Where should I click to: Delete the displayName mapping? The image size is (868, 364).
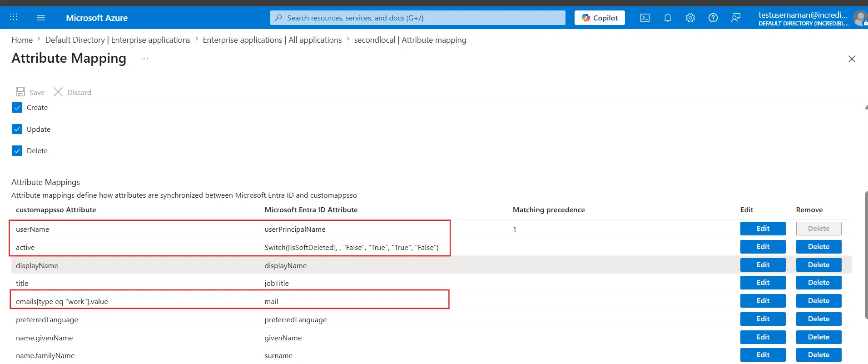pos(818,265)
